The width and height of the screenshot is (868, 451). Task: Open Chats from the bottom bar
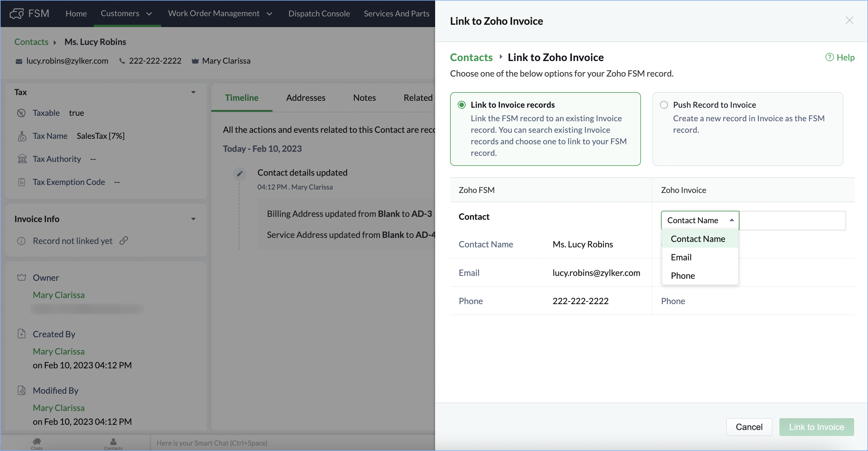click(37, 444)
